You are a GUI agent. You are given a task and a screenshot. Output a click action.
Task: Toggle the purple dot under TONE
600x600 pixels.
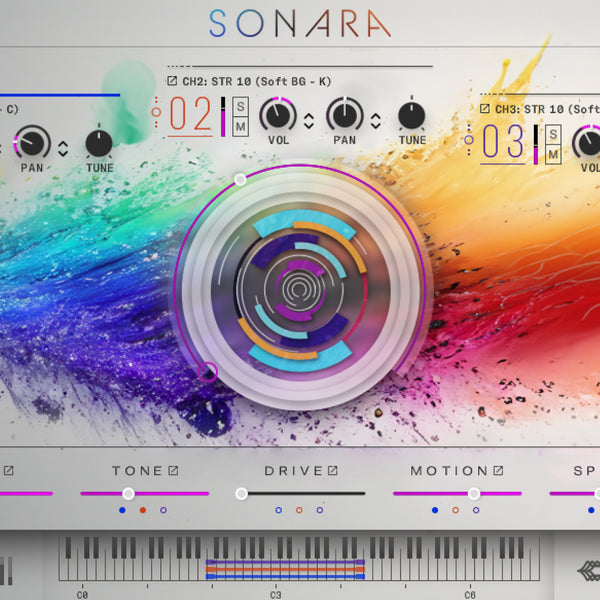coord(163,510)
